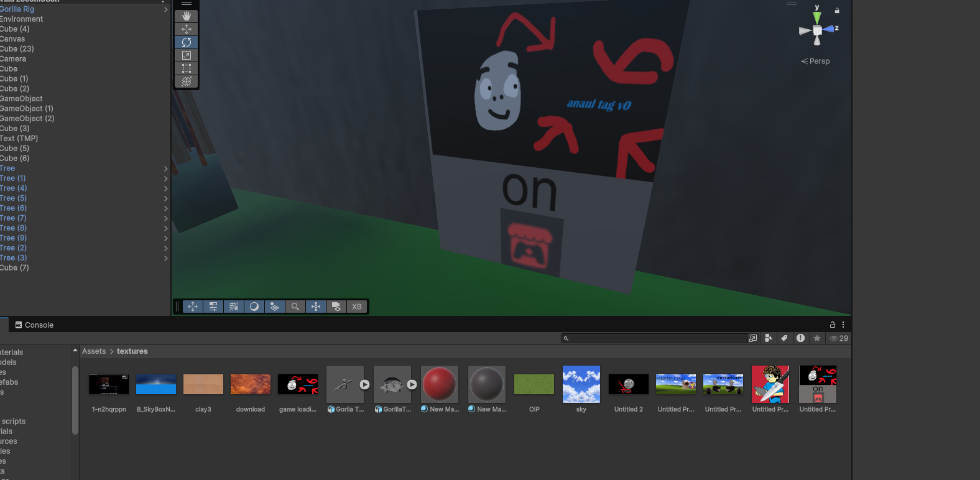The width and height of the screenshot is (980, 480).
Task: Expand Tree (9) in hierarchy
Action: (x=165, y=238)
